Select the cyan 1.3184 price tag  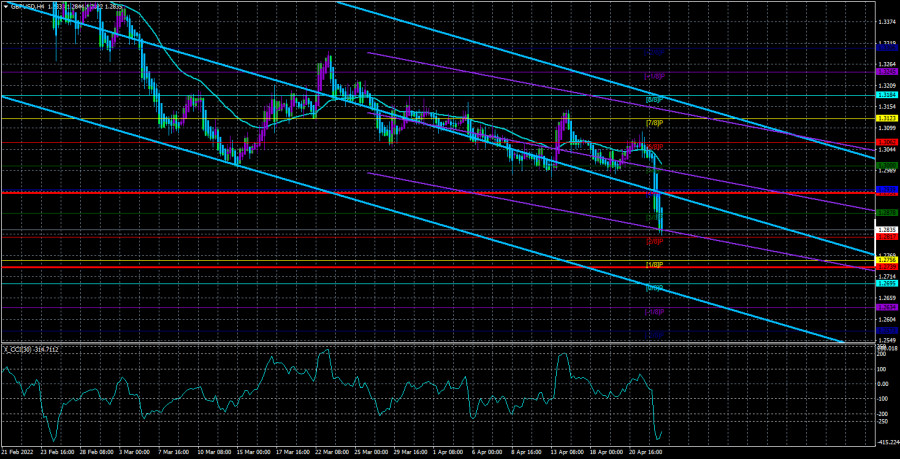(x=887, y=95)
